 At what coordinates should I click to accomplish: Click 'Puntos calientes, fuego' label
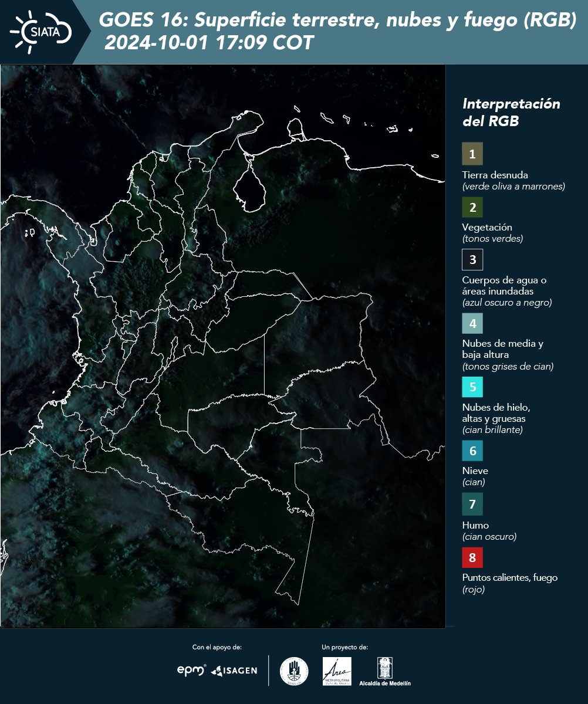(x=510, y=577)
